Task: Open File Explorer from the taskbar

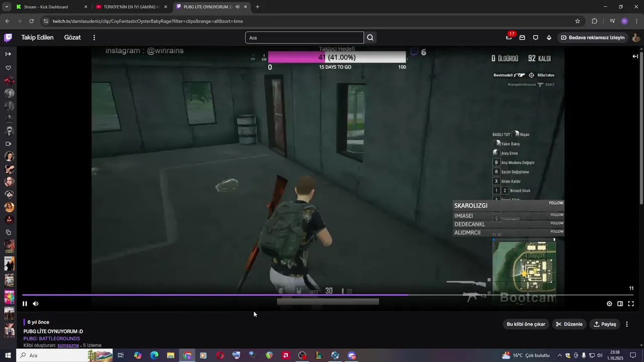Action: pyautogui.click(x=171, y=355)
